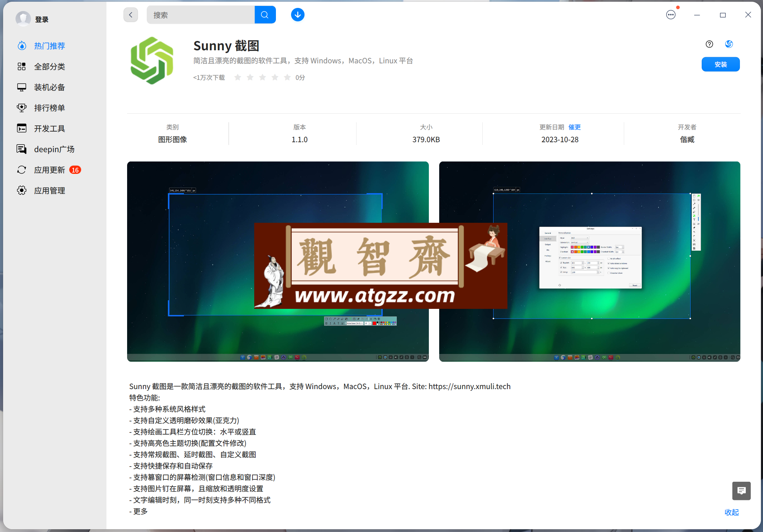Screen dimensions: 763x532
Task: Rate the app with the first star
Action: click(x=238, y=77)
